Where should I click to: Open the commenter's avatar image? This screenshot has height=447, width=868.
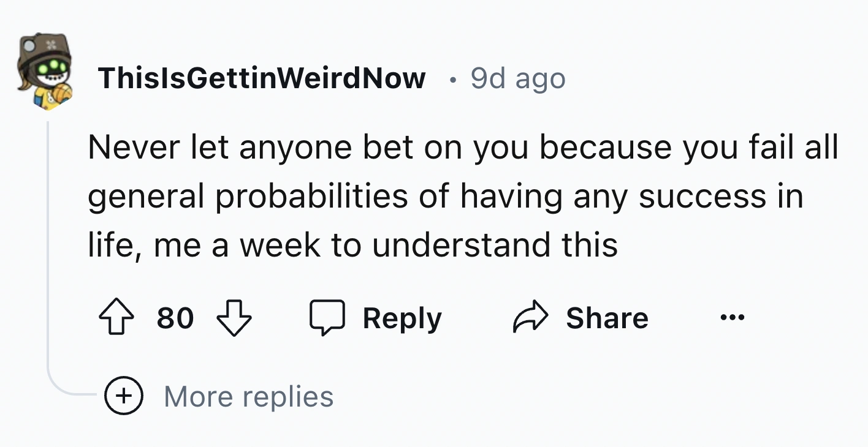click(x=45, y=72)
